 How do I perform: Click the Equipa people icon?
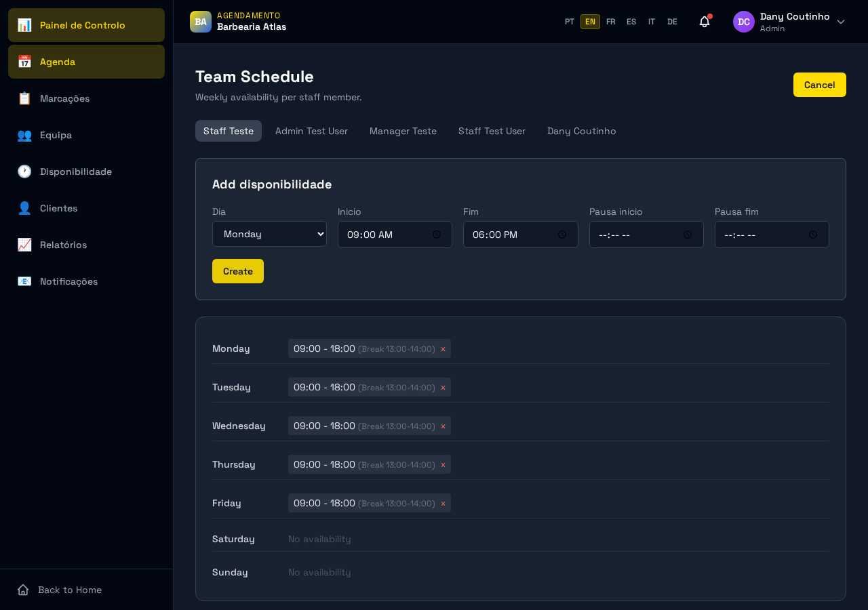pos(24,135)
